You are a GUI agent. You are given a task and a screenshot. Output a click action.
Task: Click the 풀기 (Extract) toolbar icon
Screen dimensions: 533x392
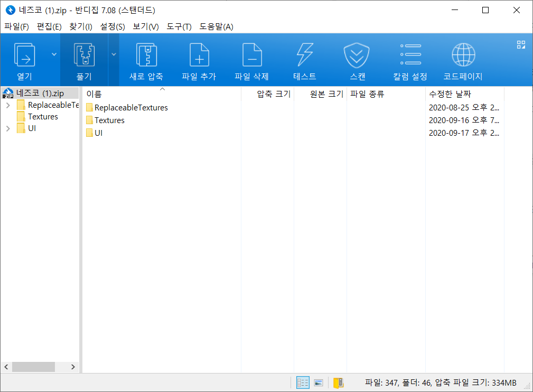[84, 55]
